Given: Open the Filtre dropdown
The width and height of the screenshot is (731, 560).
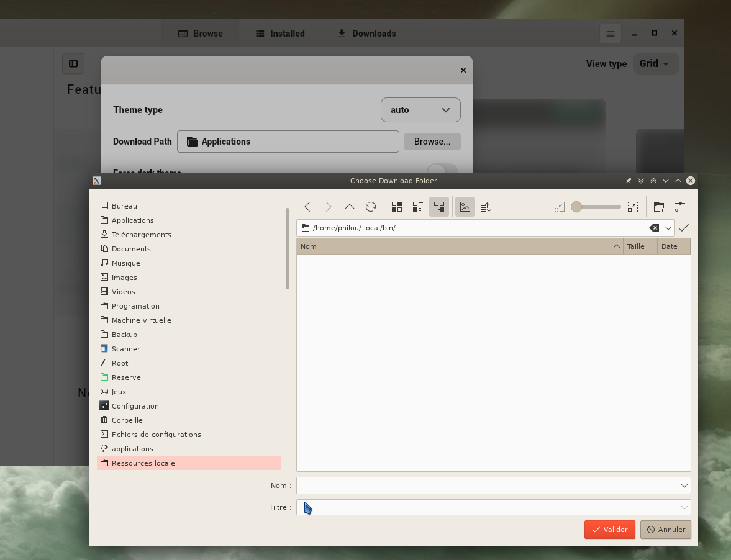Looking at the screenshot, I should (x=683, y=507).
